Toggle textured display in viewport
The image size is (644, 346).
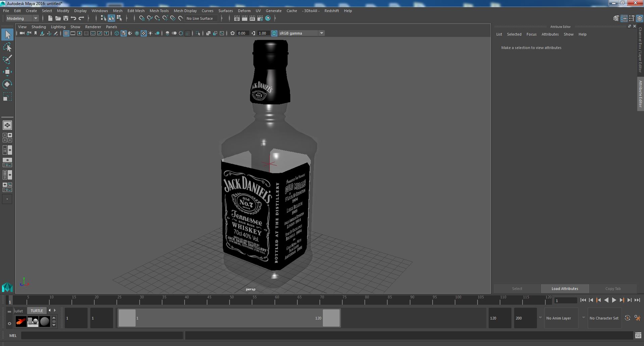pos(144,33)
